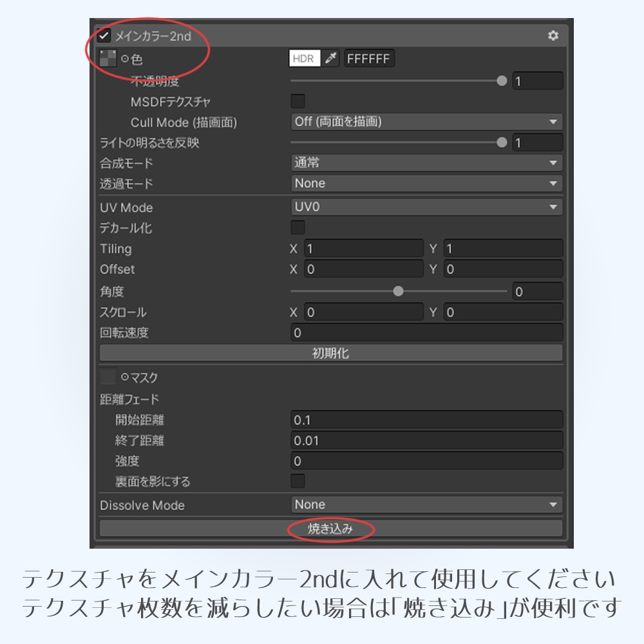Viewport: 644px width, 644px height.
Task: Click the empty マスク texture slot
Action: click(108, 377)
